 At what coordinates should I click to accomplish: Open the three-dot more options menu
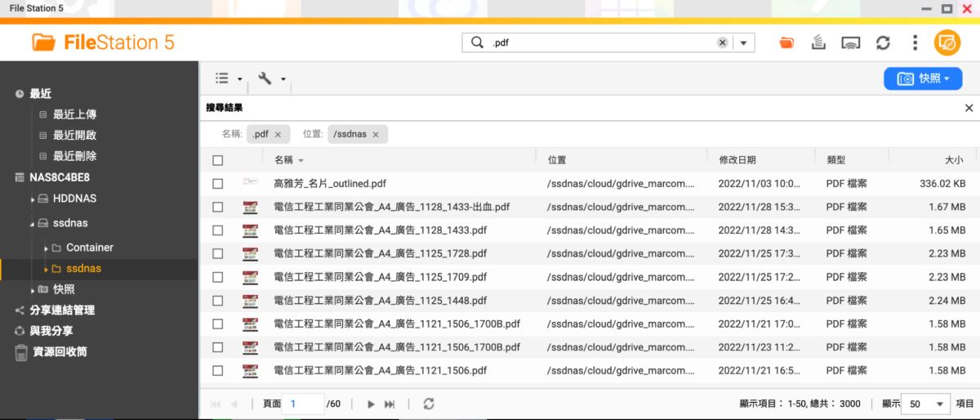(x=915, y=42)
